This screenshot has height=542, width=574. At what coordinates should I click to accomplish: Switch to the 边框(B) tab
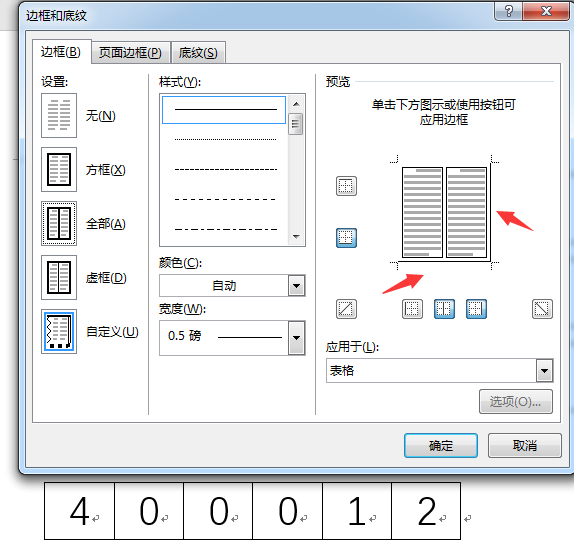61,52
